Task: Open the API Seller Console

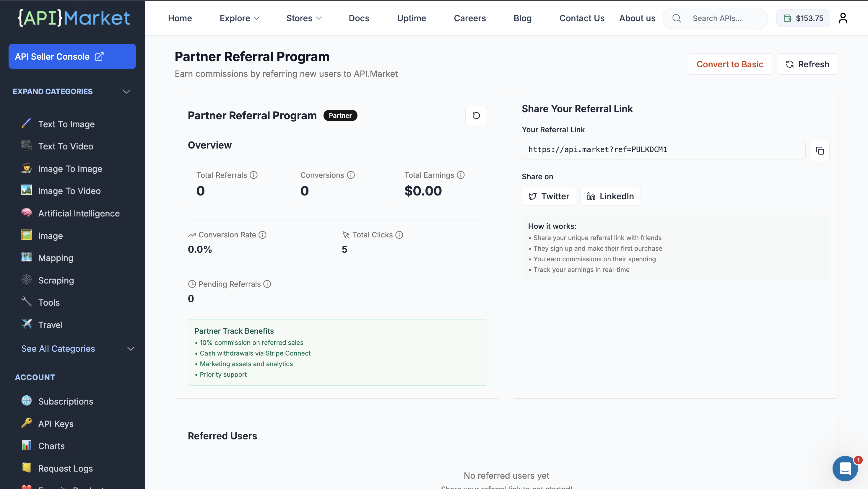Action: point(72,57)
